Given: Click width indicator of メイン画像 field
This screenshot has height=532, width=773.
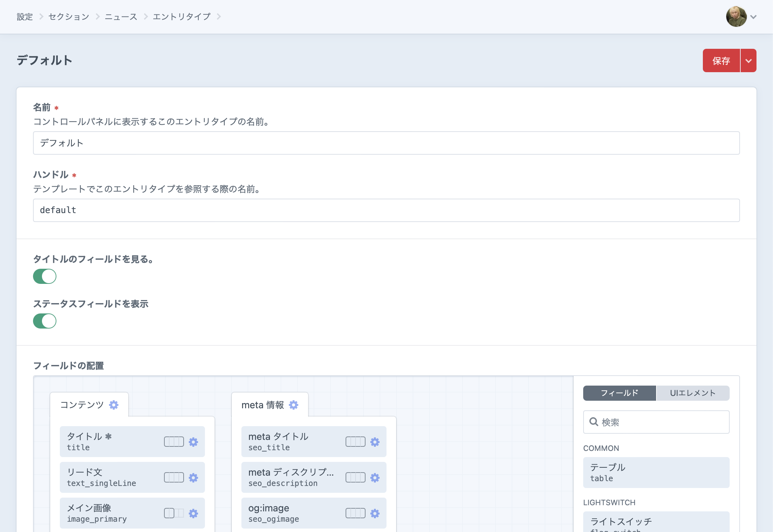Looking at the screenshot, I should [x=174, y=513].
